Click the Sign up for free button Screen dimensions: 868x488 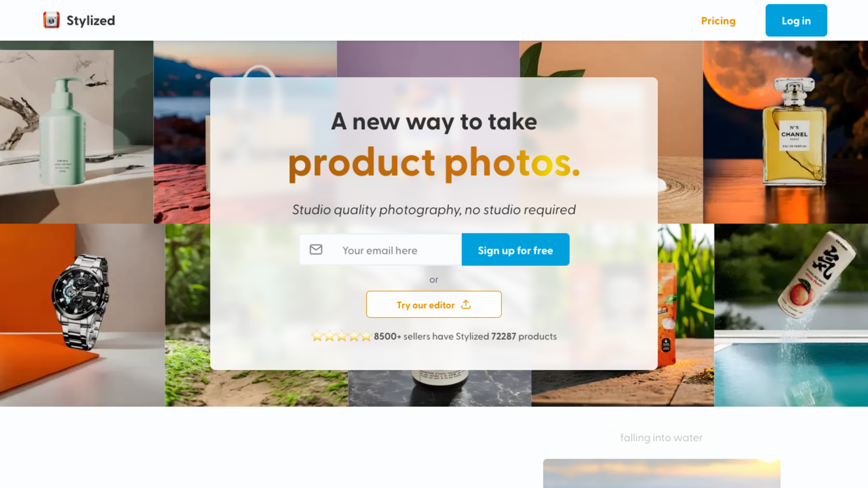[x=515, y=250]
